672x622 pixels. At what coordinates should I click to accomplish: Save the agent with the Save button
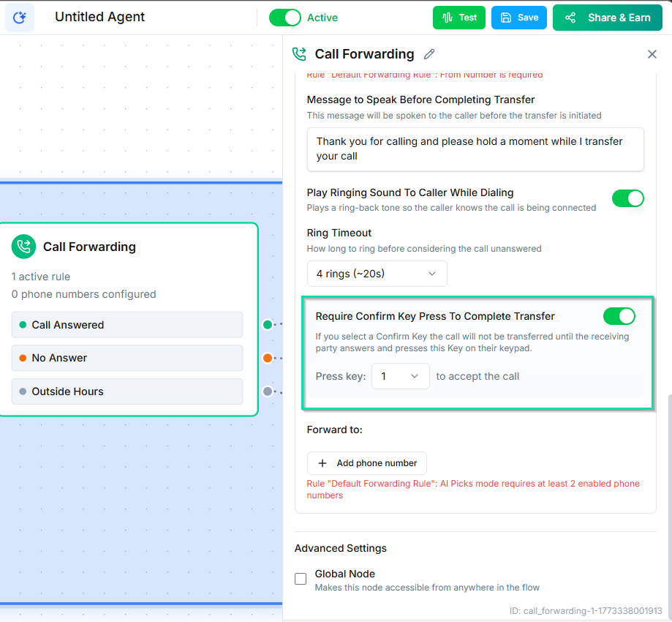click(519, 18)
